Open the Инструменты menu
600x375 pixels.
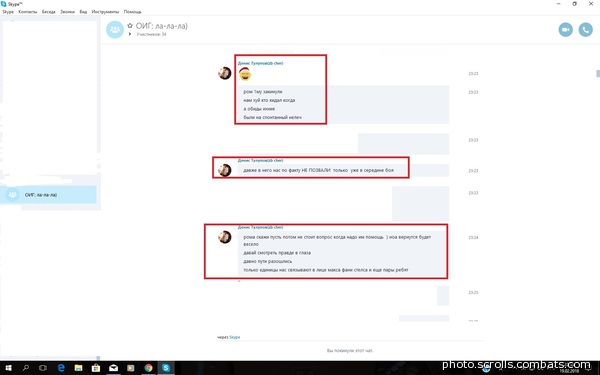[x=105, y=12]
